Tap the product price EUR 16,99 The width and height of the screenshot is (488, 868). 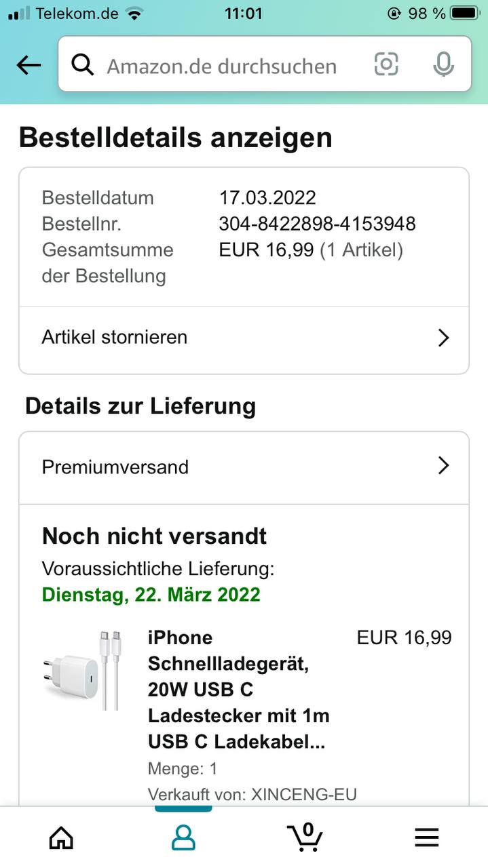(x=404, y=637)
